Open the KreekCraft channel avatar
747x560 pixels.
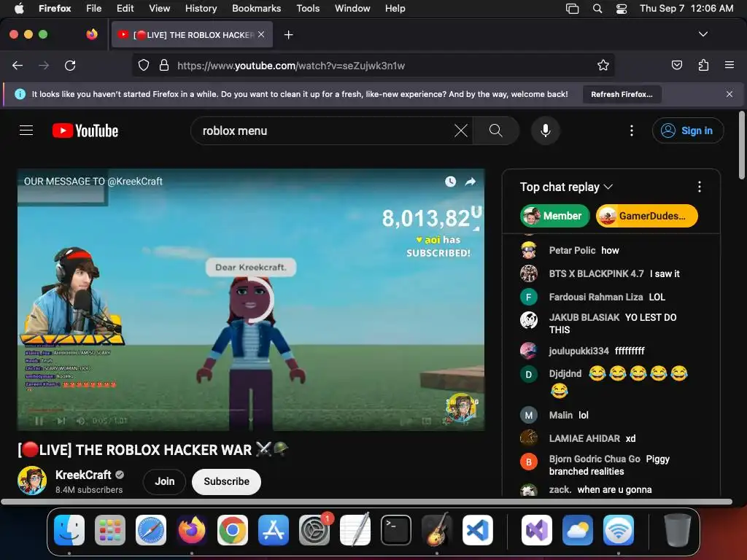tap(32, 481)
